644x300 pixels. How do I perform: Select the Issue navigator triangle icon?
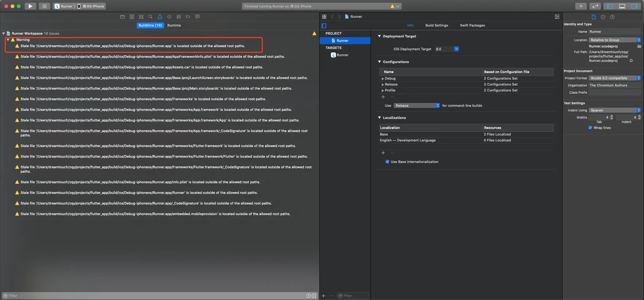[x=160, y=17]
